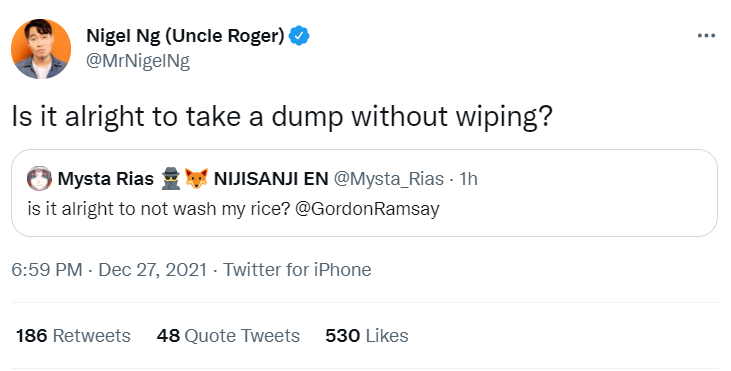
Task: Click the Dec 27, 2021 date
Action: pyautogui.click(x=152, y=270)
